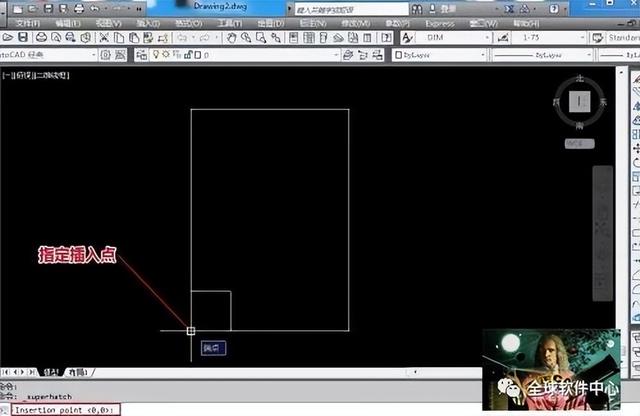
Task: Open the 帮助(H) menu
Action: 526,23
